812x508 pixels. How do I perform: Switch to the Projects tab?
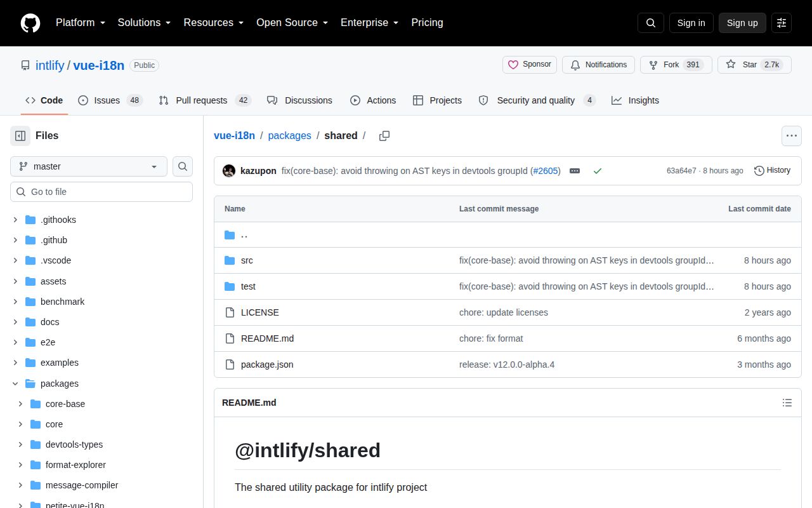437,100
